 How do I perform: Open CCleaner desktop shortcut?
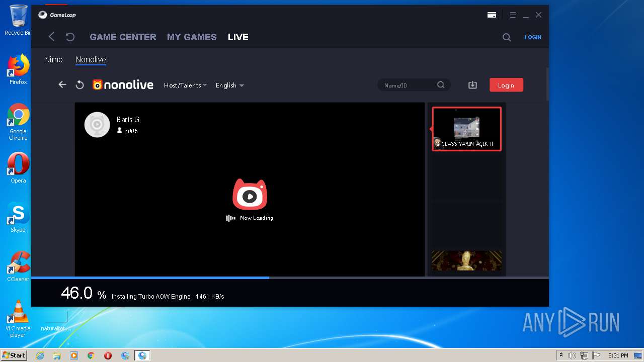[x=18, y=266]
